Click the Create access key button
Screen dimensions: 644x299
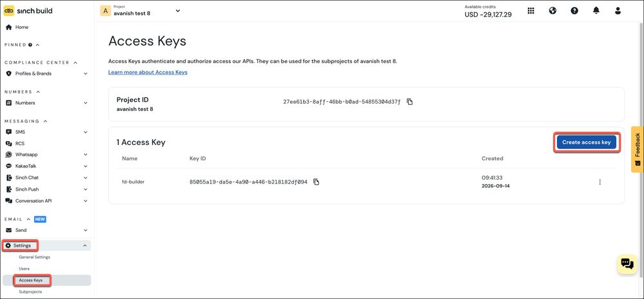(587, 142)
